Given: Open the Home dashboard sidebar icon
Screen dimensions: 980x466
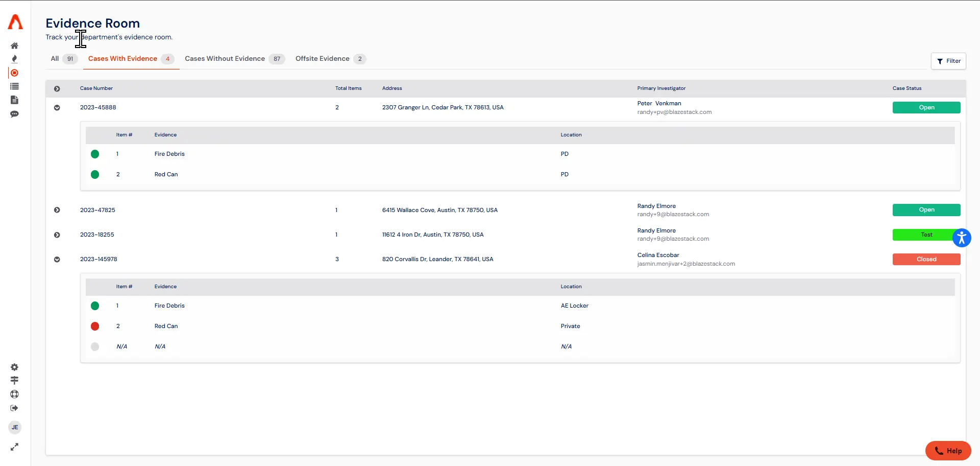Looking at the screenshot, I should coord(14,45).
